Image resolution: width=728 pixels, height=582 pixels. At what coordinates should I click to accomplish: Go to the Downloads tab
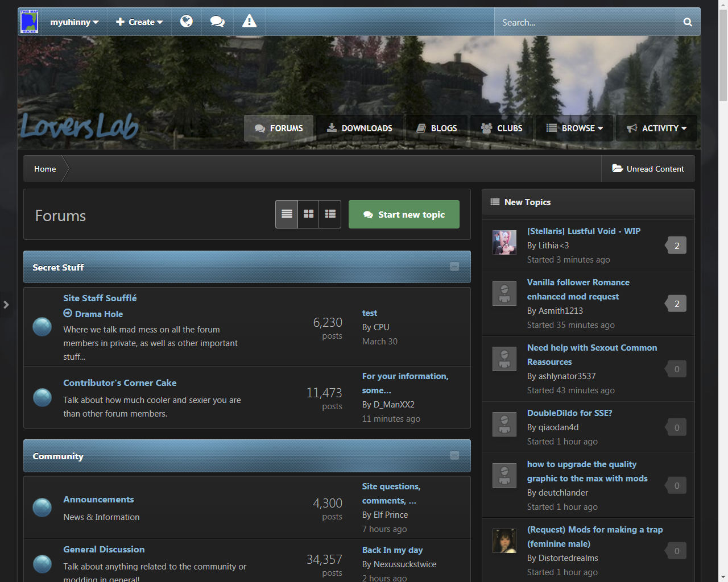coord(359,128)
